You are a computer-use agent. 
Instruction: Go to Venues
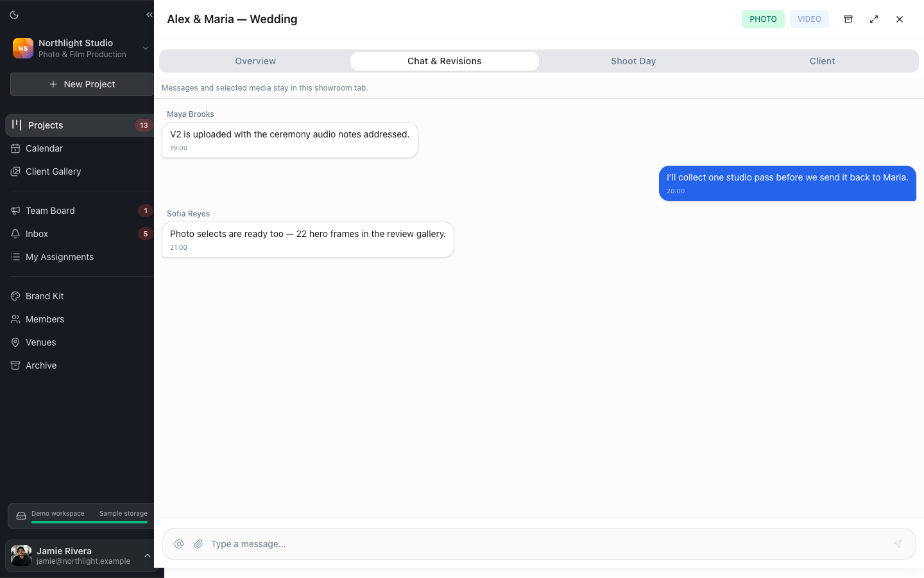tap(80, 342)
